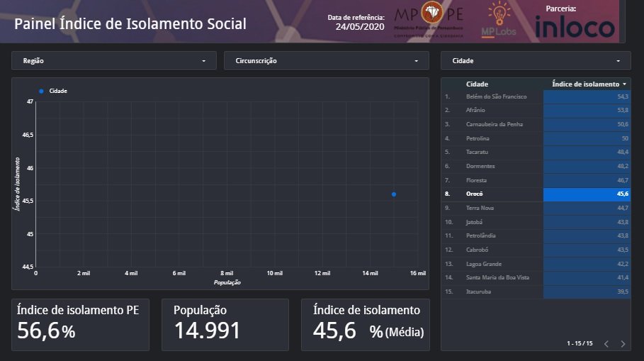Sort by Índice de isolamento arrow
644x361 pixels.
[x=624, y=84]
